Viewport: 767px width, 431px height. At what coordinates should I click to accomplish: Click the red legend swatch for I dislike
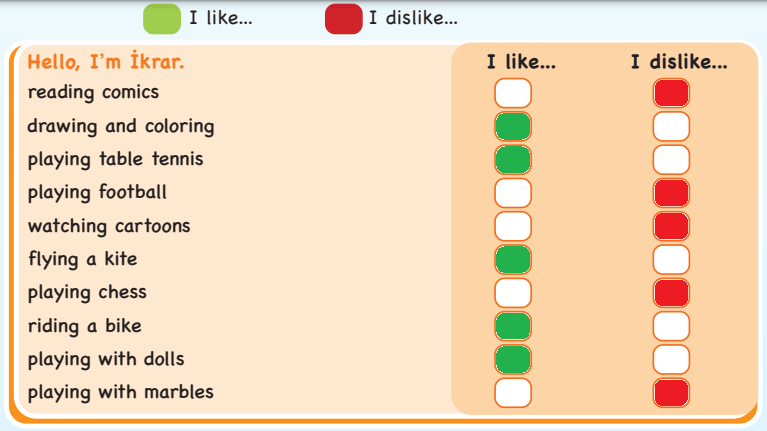pos(343,18)
